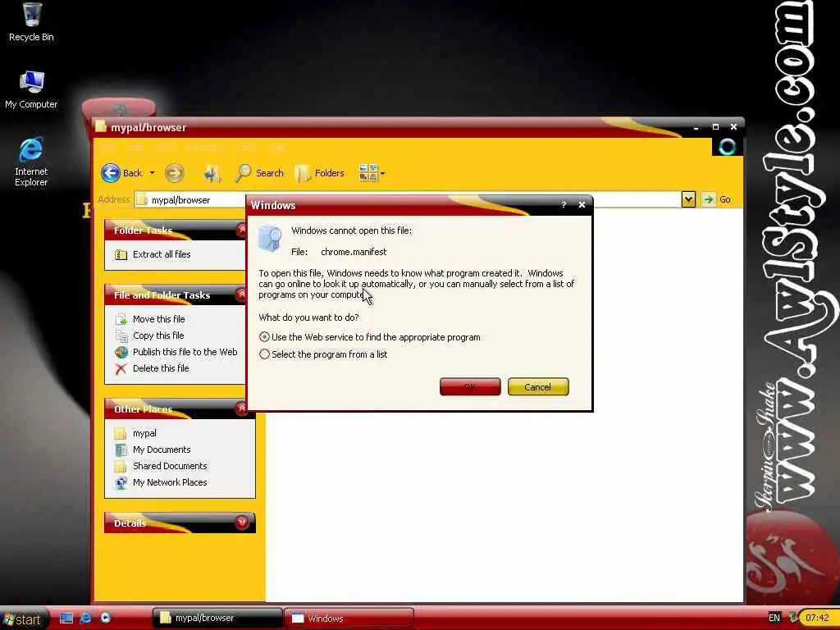Click Copy this file
This screenshot has width=840, height=630.
pyautogui.click(x=158, y=336)
